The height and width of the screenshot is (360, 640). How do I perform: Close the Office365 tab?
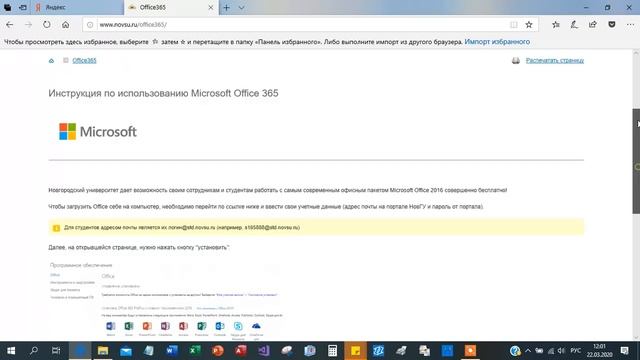(x=211, y=7)
